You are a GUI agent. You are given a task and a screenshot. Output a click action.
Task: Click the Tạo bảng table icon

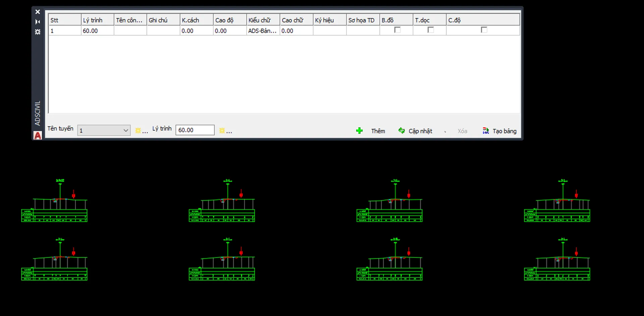click(x=486, y=131)
